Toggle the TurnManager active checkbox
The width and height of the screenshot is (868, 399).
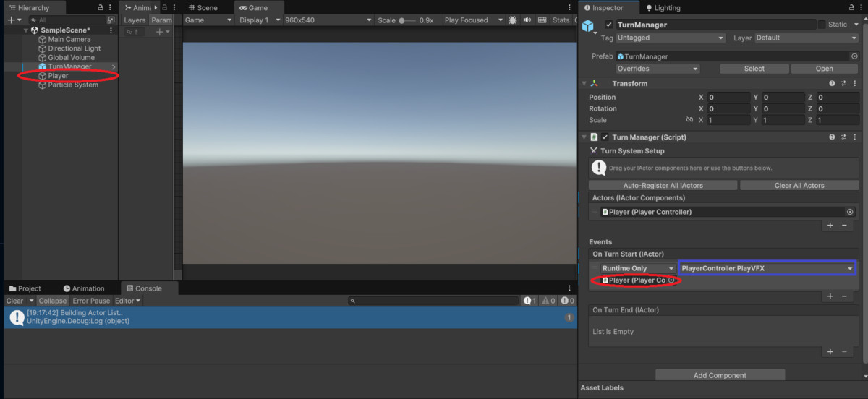click(x=609, y=25)
